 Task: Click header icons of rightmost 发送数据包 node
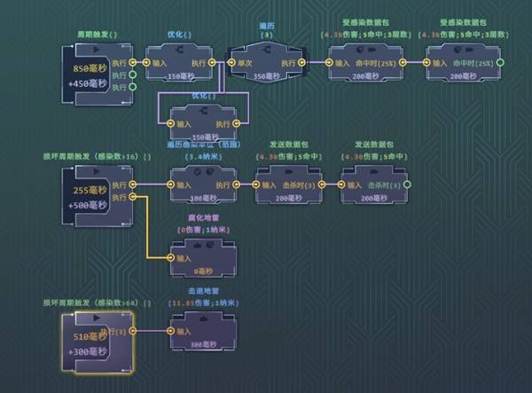374,170
